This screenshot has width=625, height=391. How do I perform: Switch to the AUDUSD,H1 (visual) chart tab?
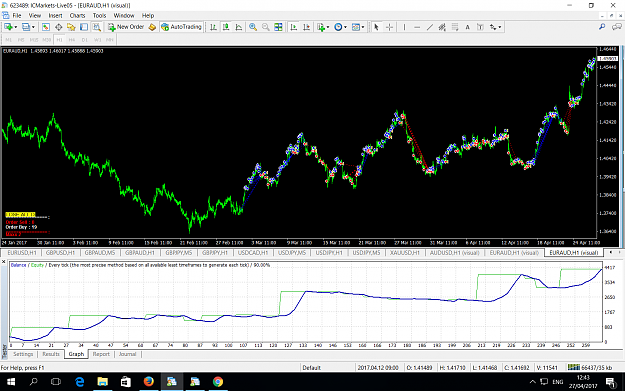(455, 253)
